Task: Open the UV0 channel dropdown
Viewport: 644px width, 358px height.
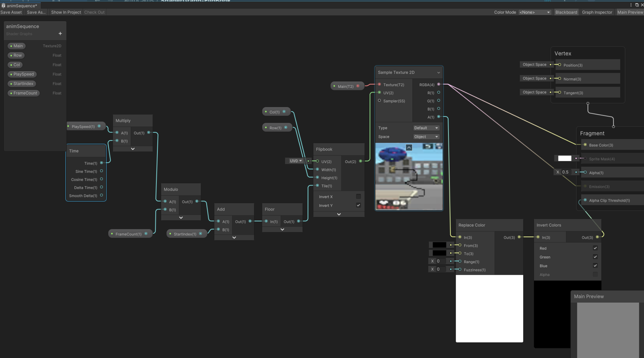Action: tap(296, 161)
